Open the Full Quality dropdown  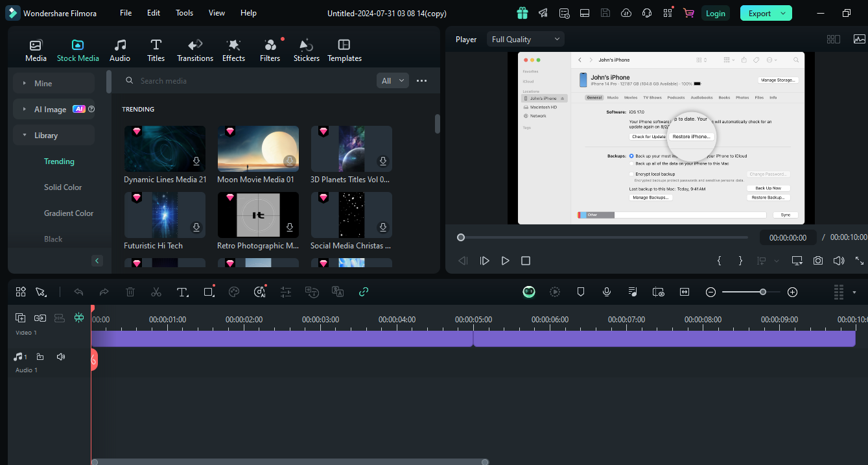pyautogui.click(x=526, y=39)
